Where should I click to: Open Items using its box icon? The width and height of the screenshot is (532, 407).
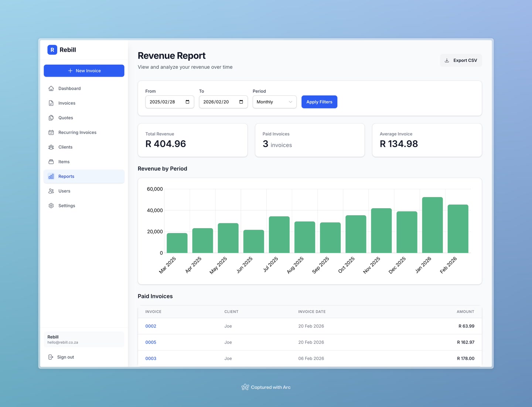click(x=51, y=162)
